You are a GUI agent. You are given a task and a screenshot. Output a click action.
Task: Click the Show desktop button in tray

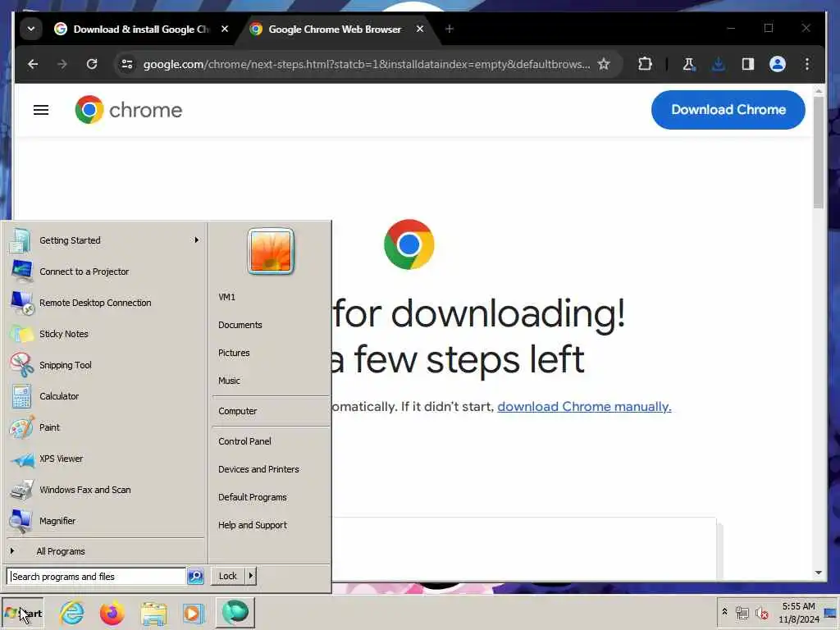coord(831,613)
